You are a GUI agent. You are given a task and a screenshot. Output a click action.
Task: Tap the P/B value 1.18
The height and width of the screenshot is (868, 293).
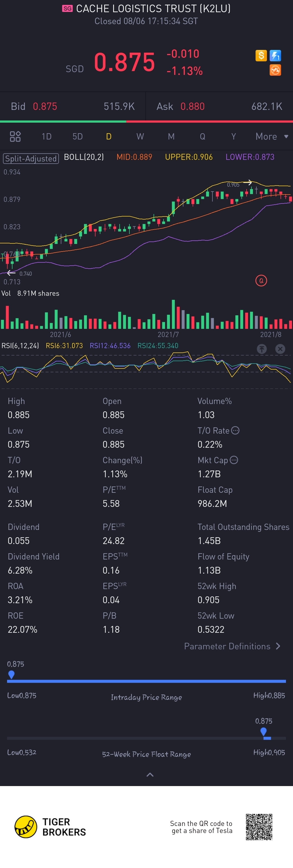pyautogui.click(x=111, y=630)
